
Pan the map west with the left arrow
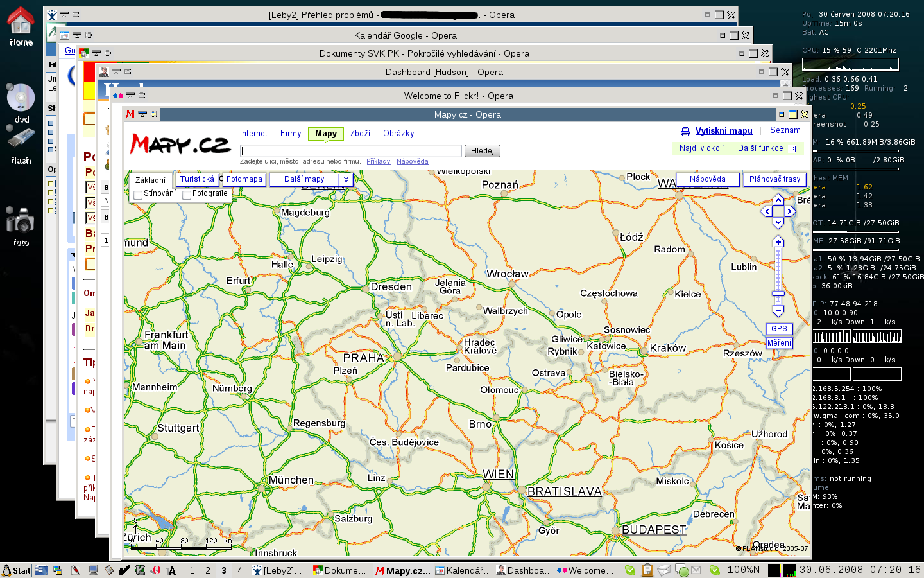point(767,211)
